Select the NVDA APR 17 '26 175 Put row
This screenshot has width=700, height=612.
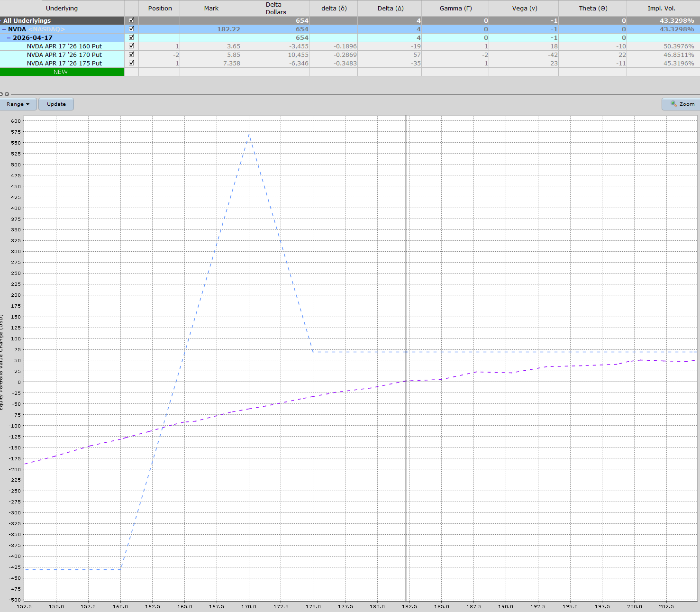(x=64, y=63)
